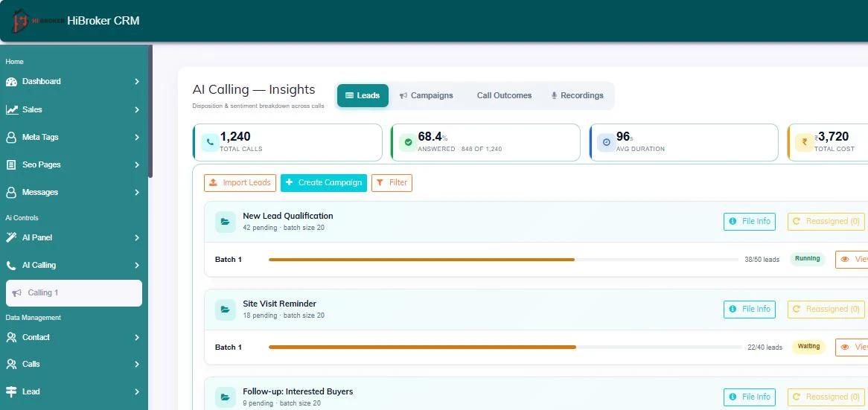
Task: Open File Info for Follow-up: Interested Buyers
Action: click(x=750, y=397)
